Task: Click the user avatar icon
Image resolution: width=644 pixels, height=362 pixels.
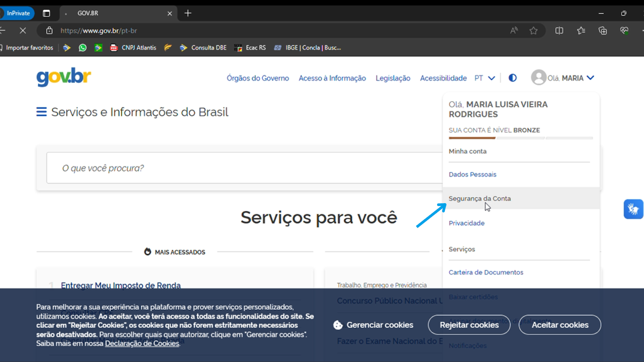Action: [x=539, y=77]
